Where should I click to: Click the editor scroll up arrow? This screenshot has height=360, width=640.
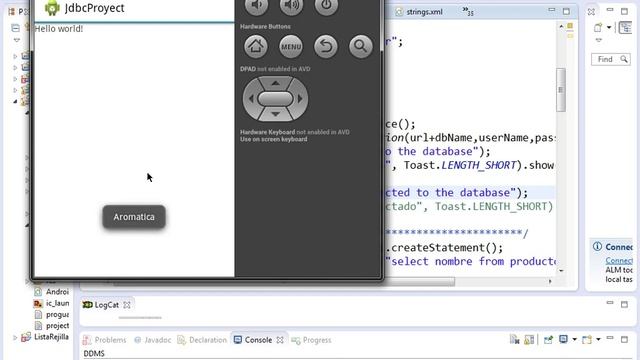click(x=561, y=27)
